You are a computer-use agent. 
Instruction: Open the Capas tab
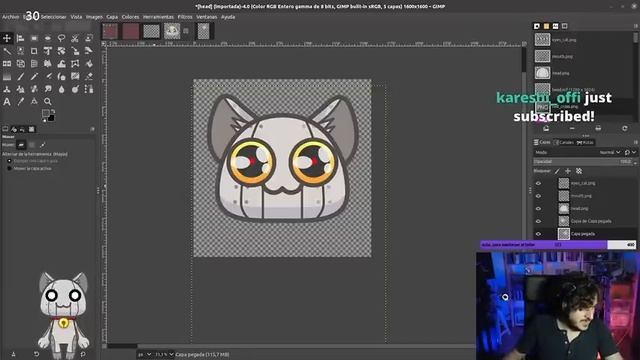(x=542, y=142)
